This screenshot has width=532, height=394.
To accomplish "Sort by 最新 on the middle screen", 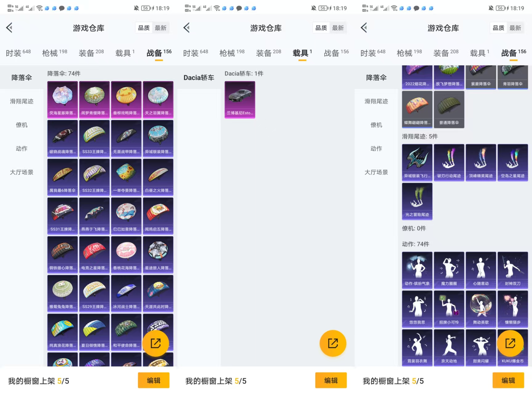I will (x=338, y=28).
